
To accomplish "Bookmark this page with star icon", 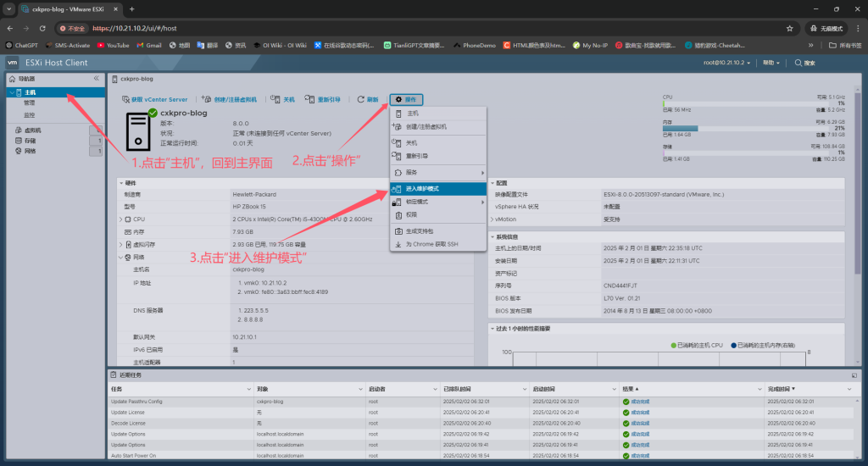I will pyautogui.click(x=789, y=28).
